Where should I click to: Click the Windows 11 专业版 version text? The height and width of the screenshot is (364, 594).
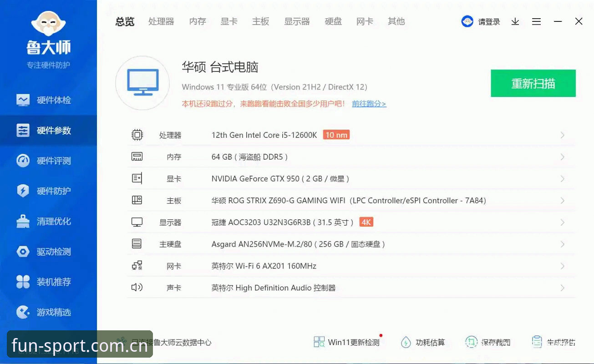pos(274,87)
